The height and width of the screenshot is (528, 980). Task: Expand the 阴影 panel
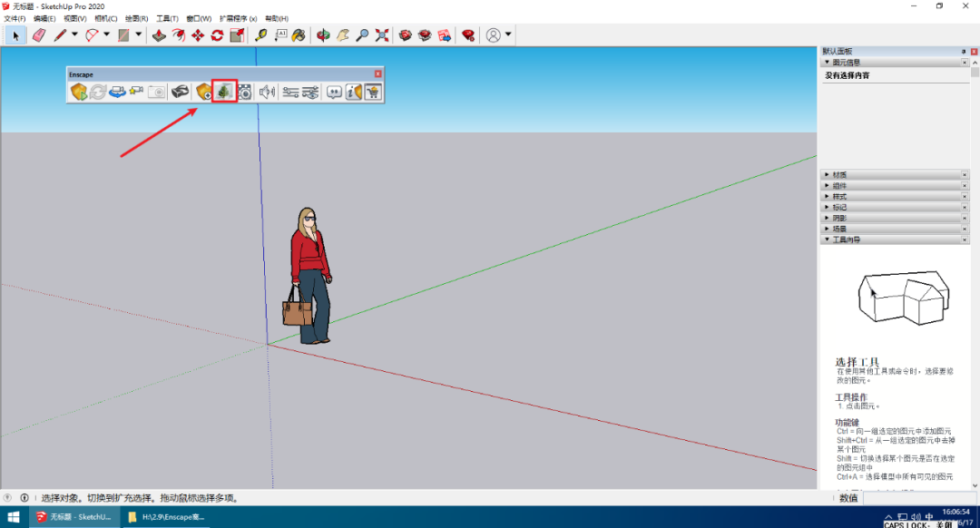839,218
